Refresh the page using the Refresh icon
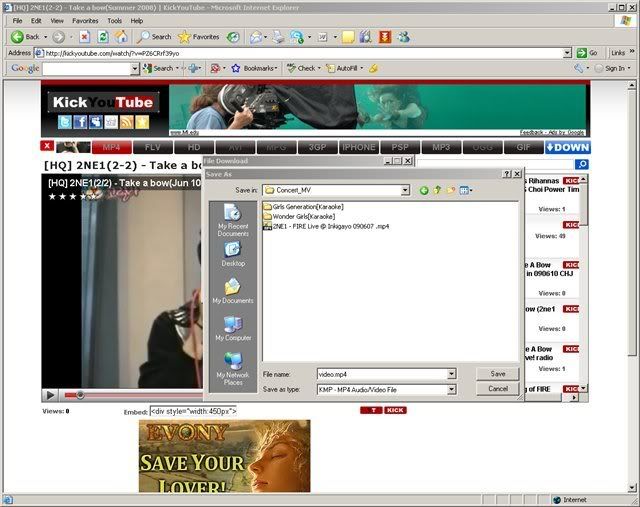 [x=103, y=37]
